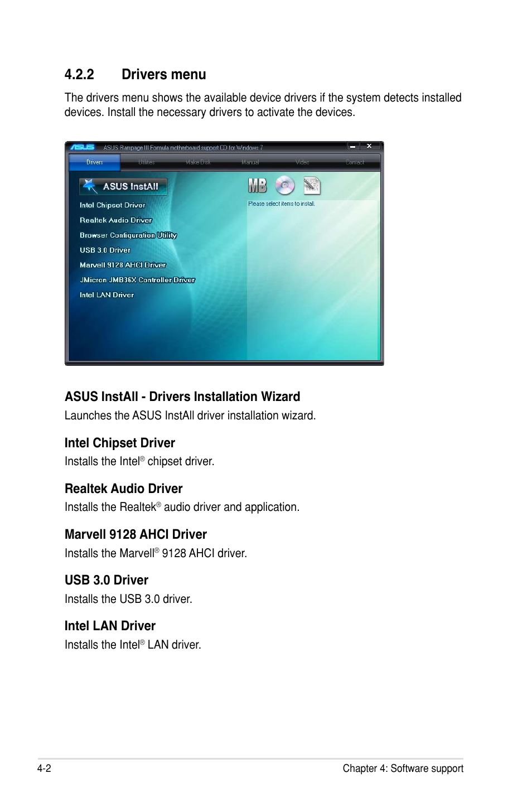Click the '4.2.2 Drivers menu' heading

(x=135, y=75)
